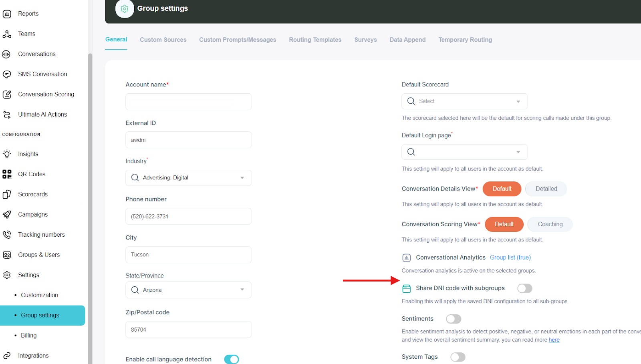Image resolution: width=641 pixels, height=364 pixels.
Task: Enable Share DNI code with subgroups
Action: pyautogui.click(x=524, y=288)
